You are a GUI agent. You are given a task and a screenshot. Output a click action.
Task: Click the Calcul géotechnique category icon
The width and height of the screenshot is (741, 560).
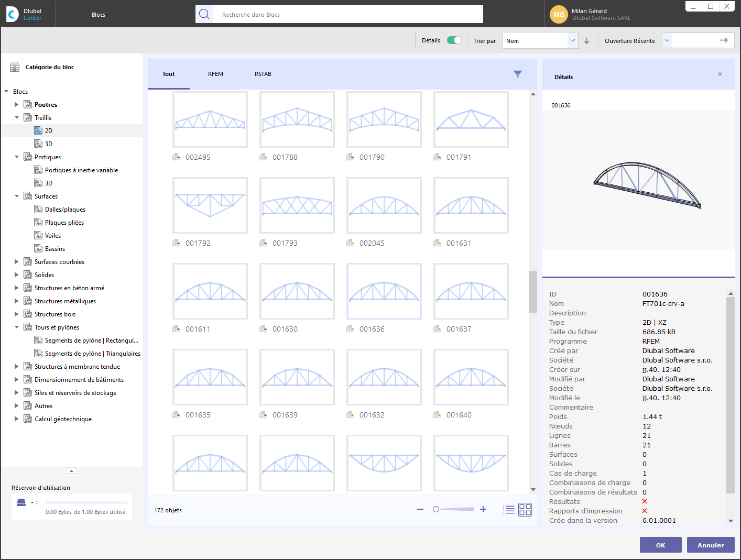click(x=28, y=419)
